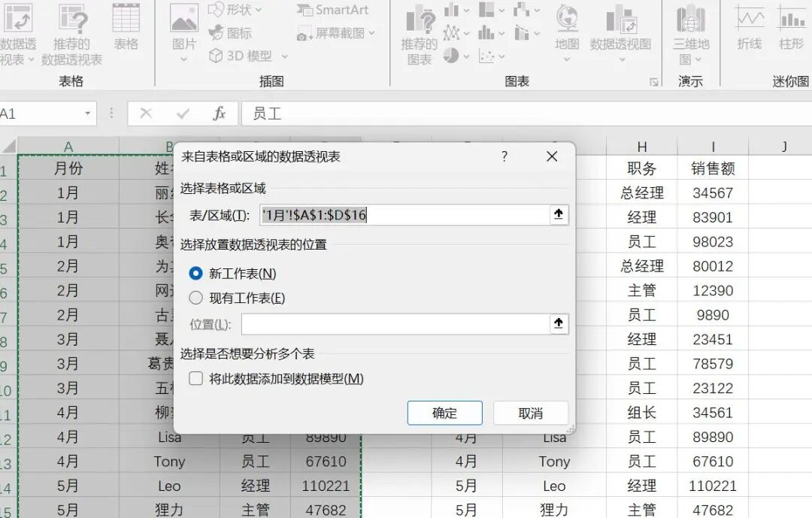Click the 数据透视表 ribbon icon
This screenshot has height=518, width=812.
tap(19, 20)
